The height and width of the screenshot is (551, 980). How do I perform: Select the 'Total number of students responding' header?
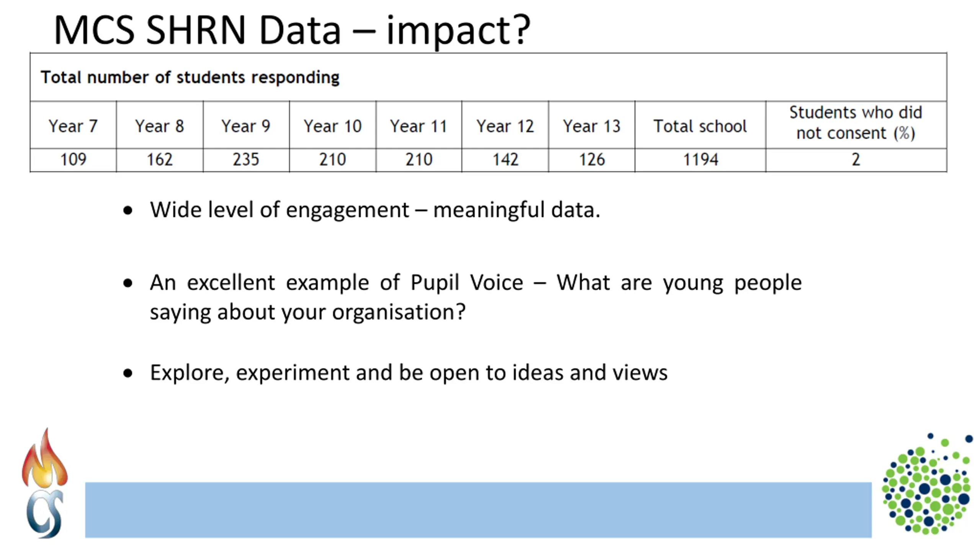point(190,77)
